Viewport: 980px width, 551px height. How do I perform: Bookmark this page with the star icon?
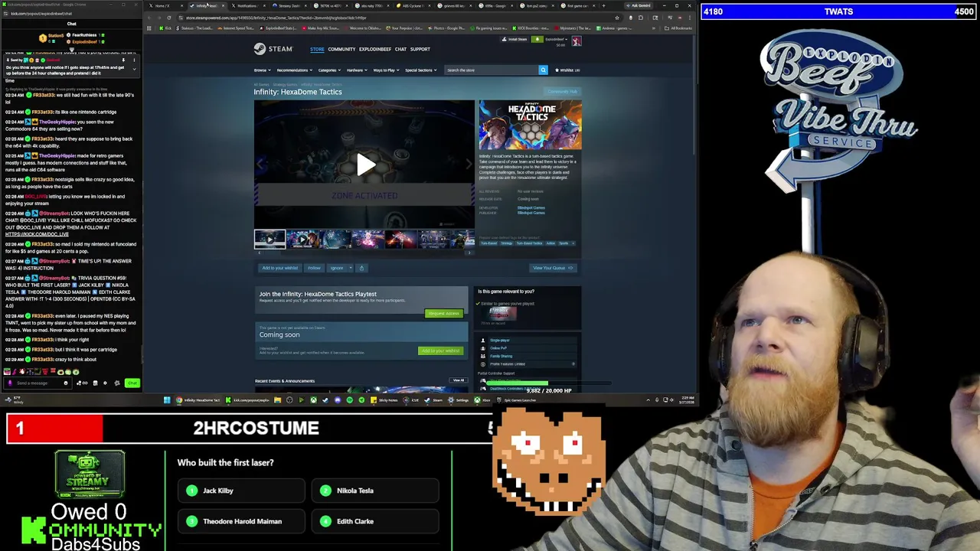(x=617, y=18)
